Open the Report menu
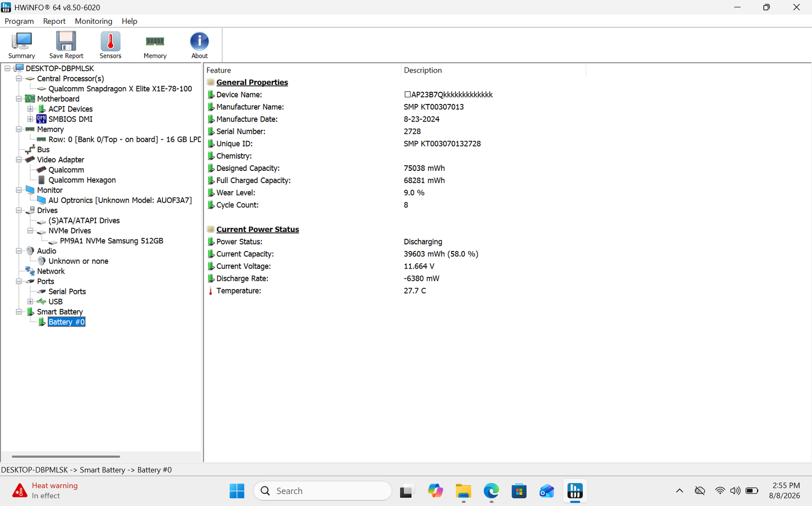The image size is (812, 506). click(54, 21)
